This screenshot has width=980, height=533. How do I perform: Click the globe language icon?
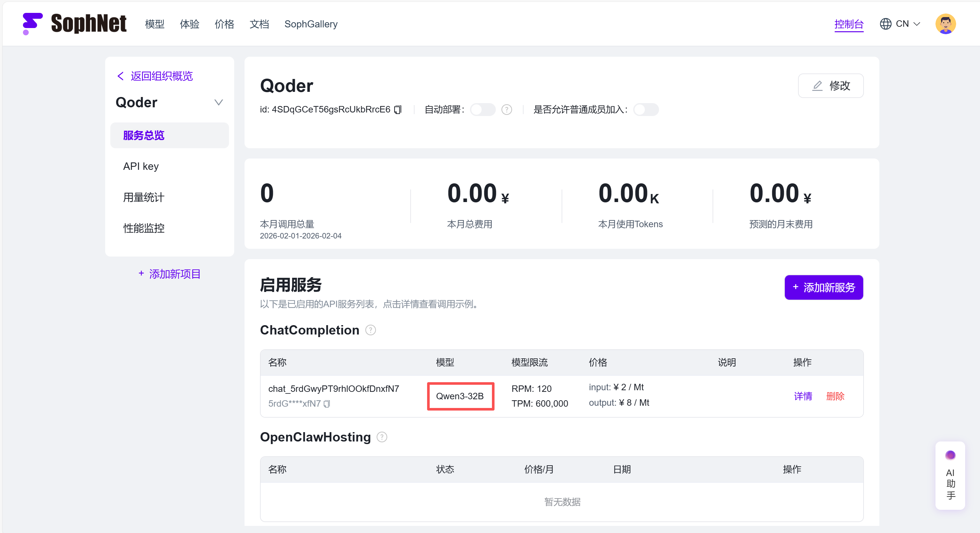tap(886, 24)
